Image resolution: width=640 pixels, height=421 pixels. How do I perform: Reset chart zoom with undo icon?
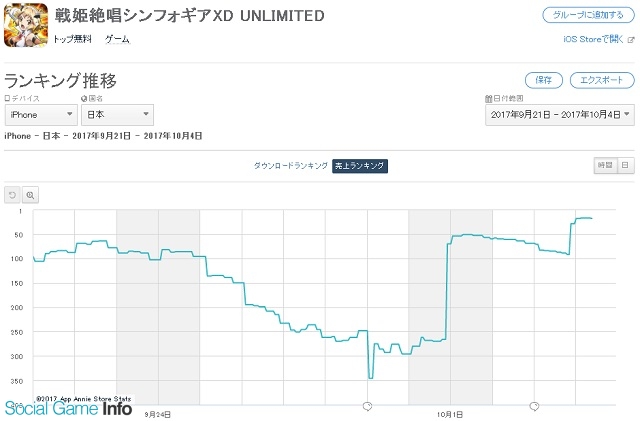click(x=12, y=195)
